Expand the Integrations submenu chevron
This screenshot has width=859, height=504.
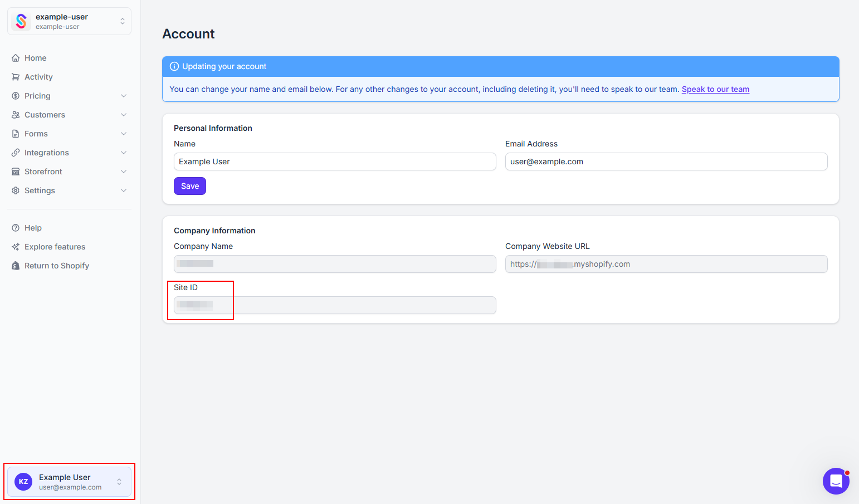(124, 153)
